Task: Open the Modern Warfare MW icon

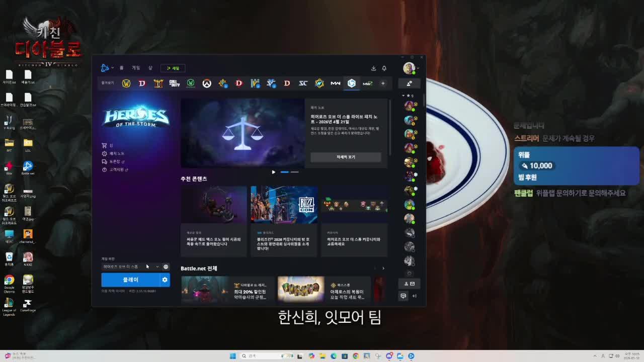Action: (335, 83)
